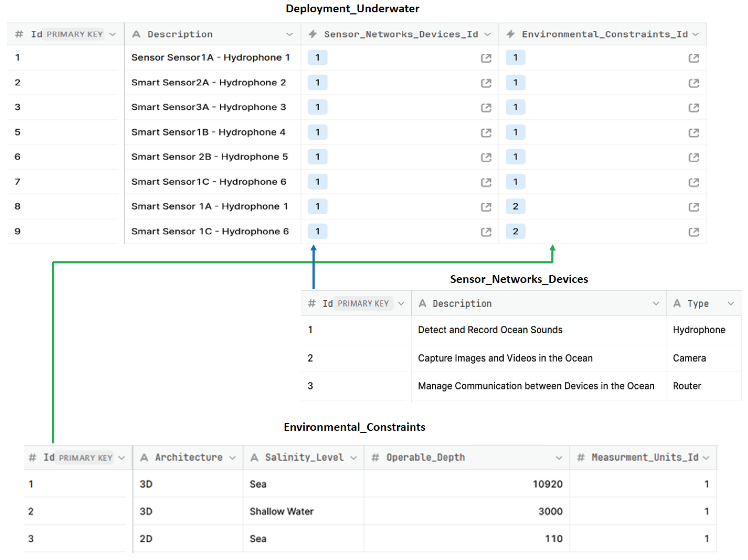The height and width of the screenshot is (560, 748).
Task: Select Operable_Depth column header
Action: click(x=425, y=458)
